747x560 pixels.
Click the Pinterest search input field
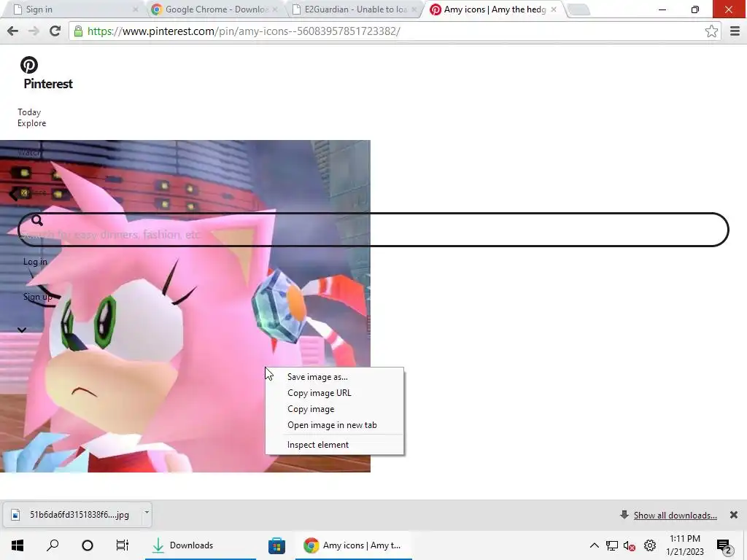373,230
